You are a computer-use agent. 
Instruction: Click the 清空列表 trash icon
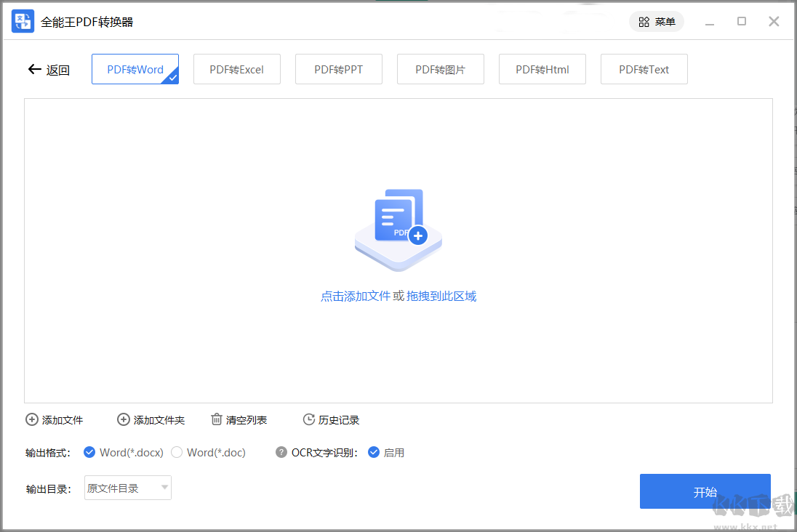point(217,419)
